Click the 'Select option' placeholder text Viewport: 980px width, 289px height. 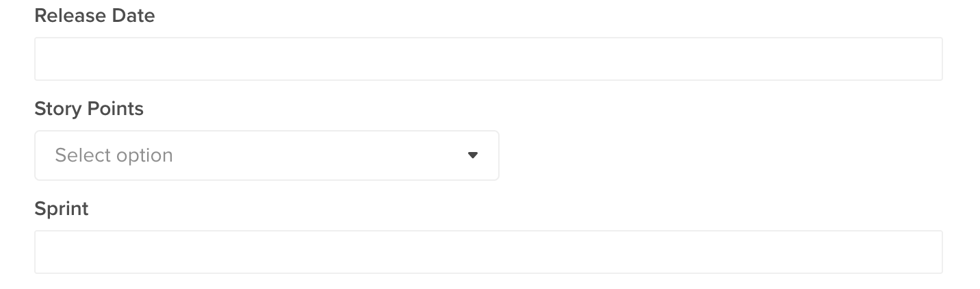[114, 155]
